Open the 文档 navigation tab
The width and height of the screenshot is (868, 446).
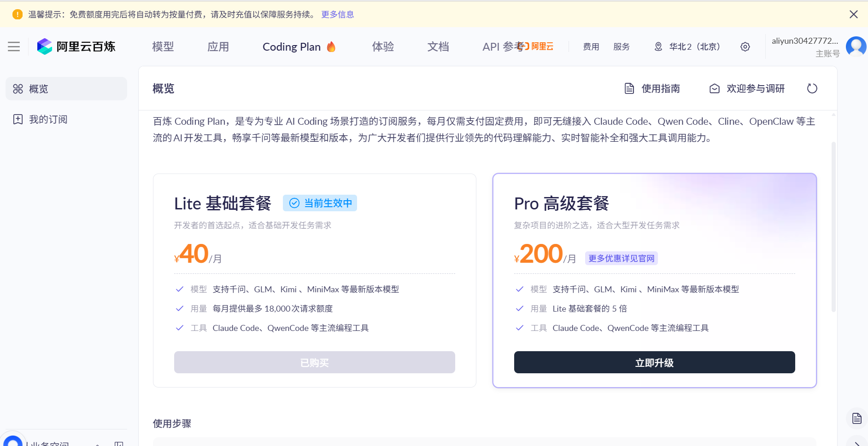click(x=438, y=46)
